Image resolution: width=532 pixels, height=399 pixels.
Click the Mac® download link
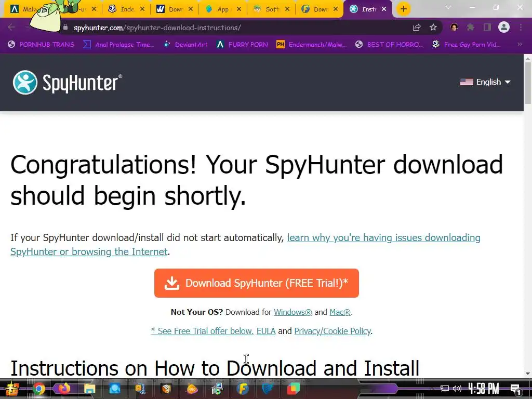click(340, 312)
